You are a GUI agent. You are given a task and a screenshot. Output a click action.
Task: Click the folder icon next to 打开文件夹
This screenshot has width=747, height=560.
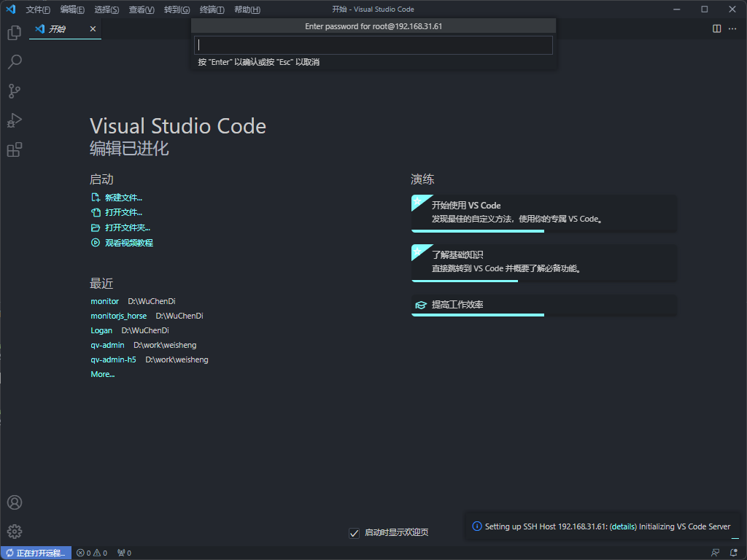coord(96,227)
